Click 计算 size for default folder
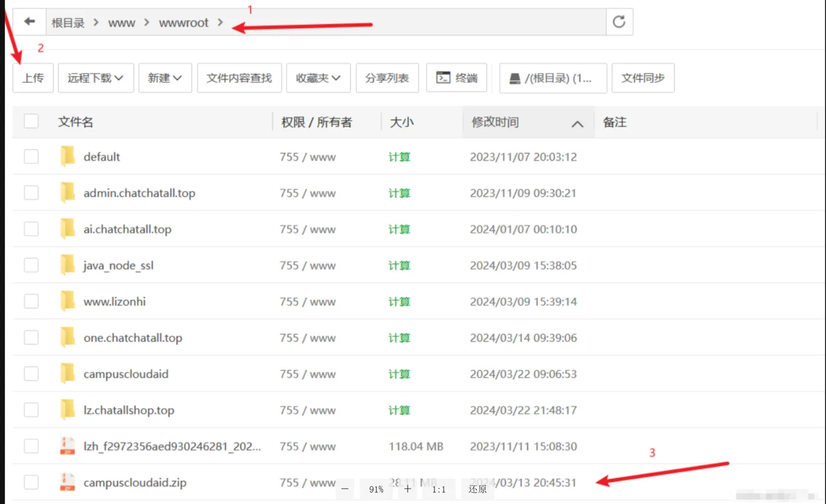Viewport: 826px width, 504px height. [399, 157]
